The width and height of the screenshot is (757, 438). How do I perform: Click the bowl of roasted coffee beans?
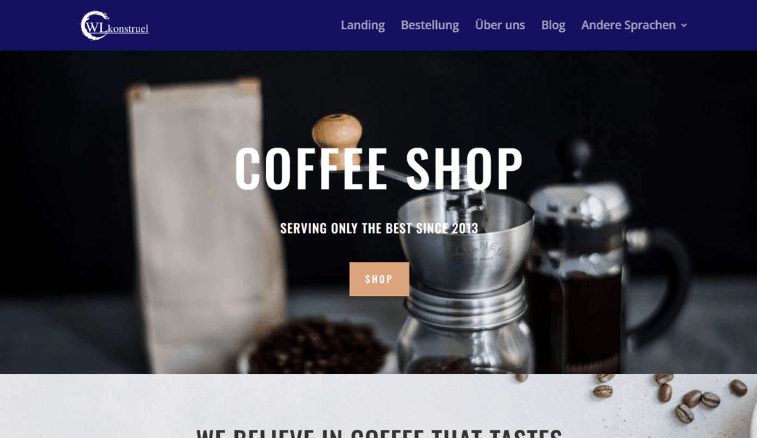[x=316, y=347]
